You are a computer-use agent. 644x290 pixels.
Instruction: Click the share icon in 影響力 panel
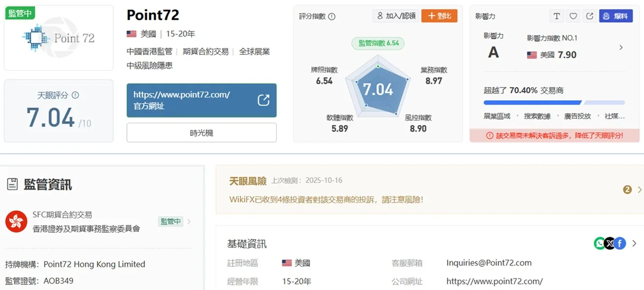(x=589, y=16)
